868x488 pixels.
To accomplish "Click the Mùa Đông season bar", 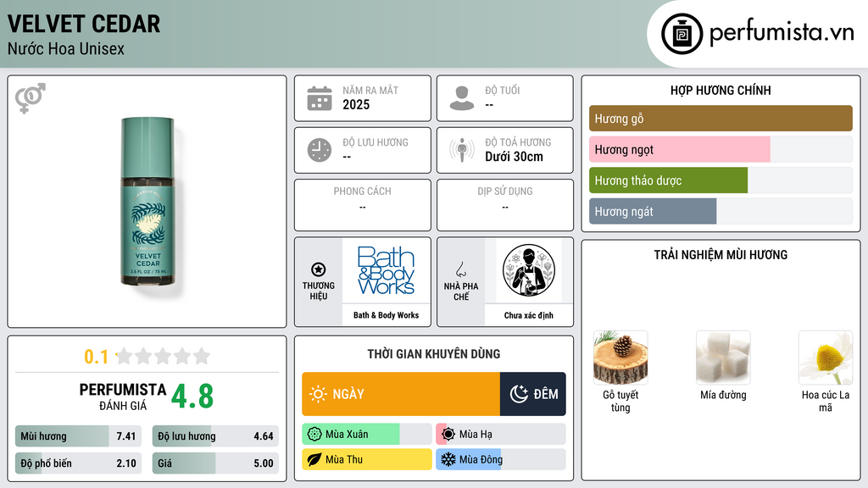I will click(501, 459).
